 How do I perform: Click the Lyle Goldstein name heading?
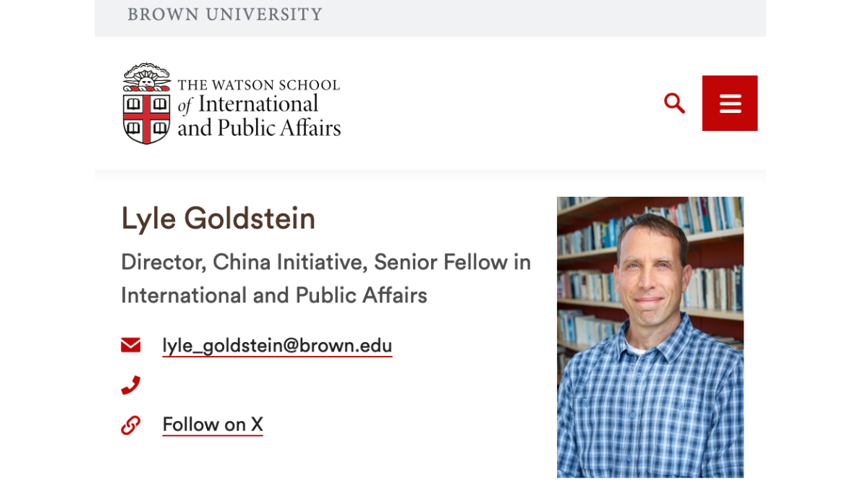point(218,218)
